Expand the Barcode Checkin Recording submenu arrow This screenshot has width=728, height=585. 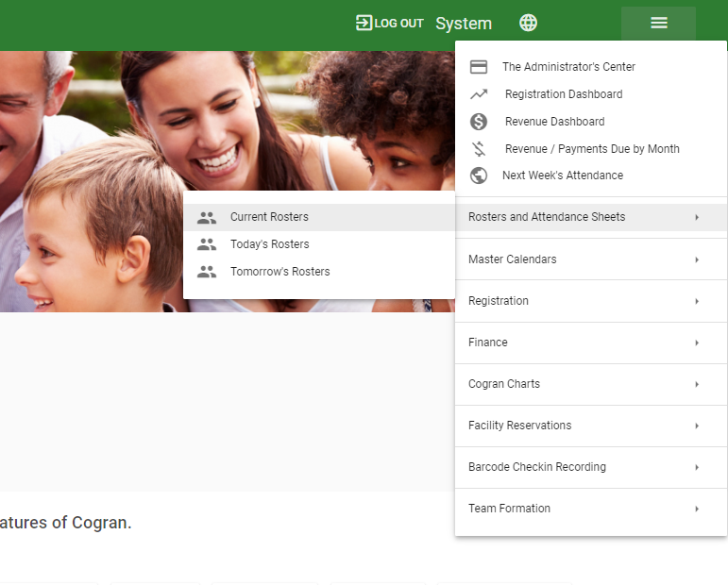tap(697, 467)
